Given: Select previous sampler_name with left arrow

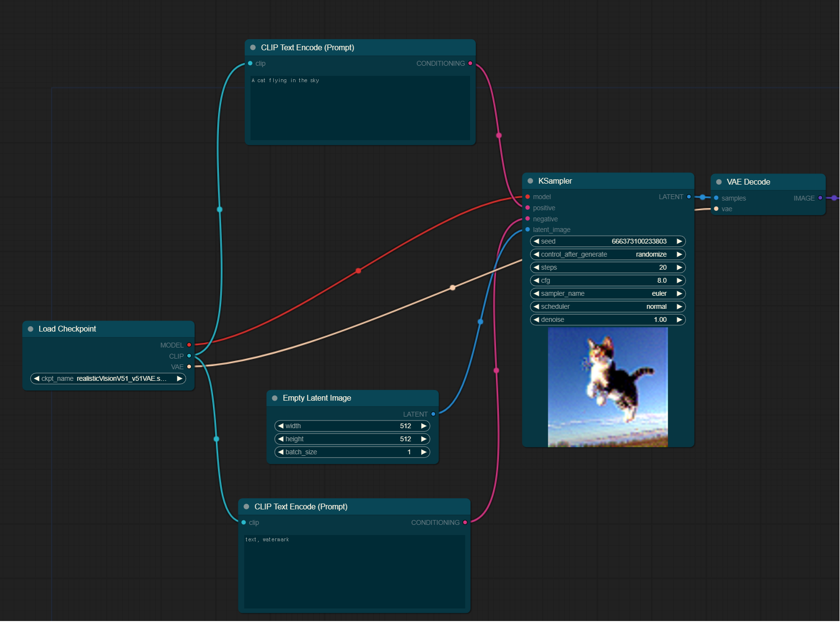Looking at the screenshot, I should click(x=536, y=293).
